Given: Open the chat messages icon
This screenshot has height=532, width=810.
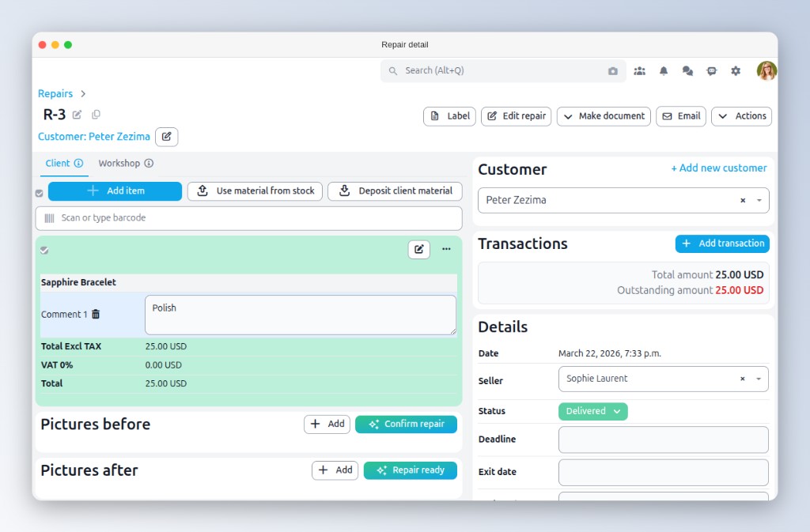Looking at the screenshot, I should pyautogui.click(x=687, y=71).
